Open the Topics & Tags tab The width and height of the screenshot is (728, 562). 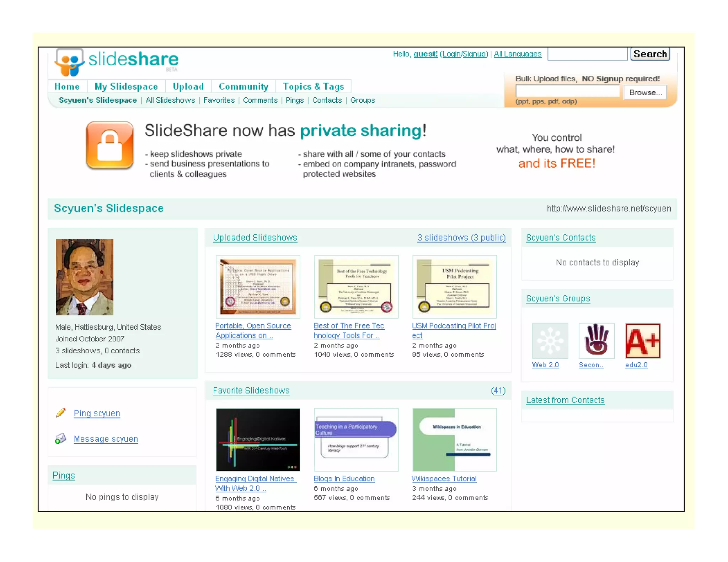[x=313, y=86]
